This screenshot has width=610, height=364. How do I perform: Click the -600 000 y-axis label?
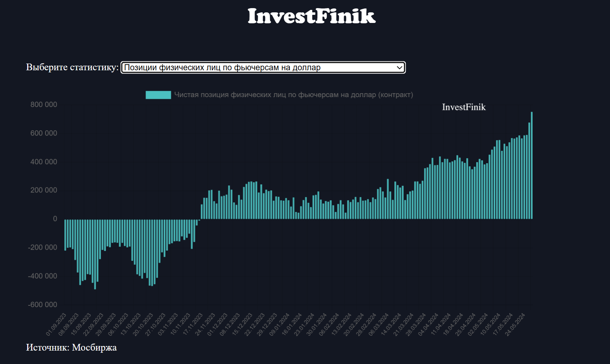(42, 305)
